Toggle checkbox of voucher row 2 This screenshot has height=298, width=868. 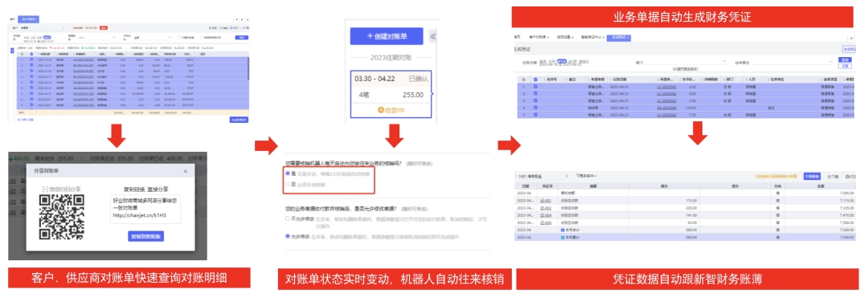534,94
